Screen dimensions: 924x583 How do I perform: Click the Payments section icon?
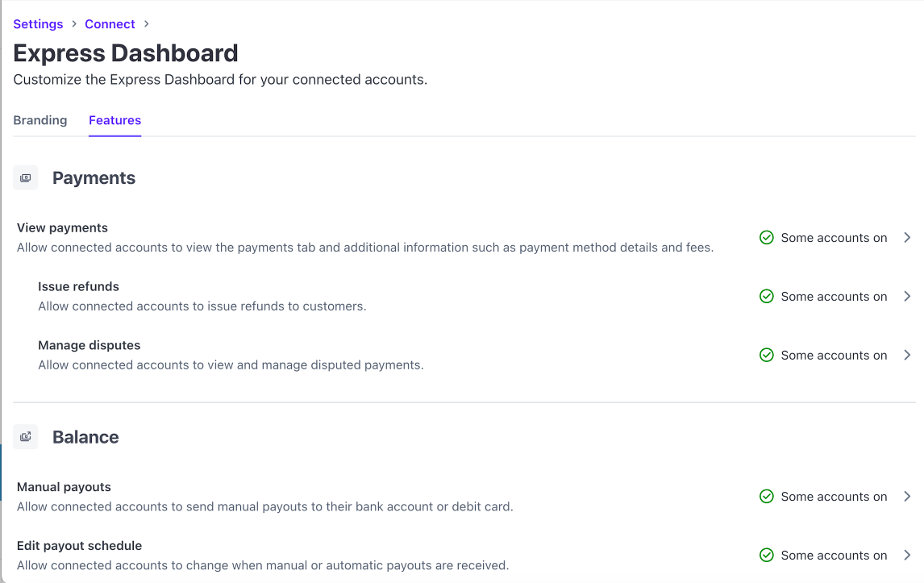26,178
